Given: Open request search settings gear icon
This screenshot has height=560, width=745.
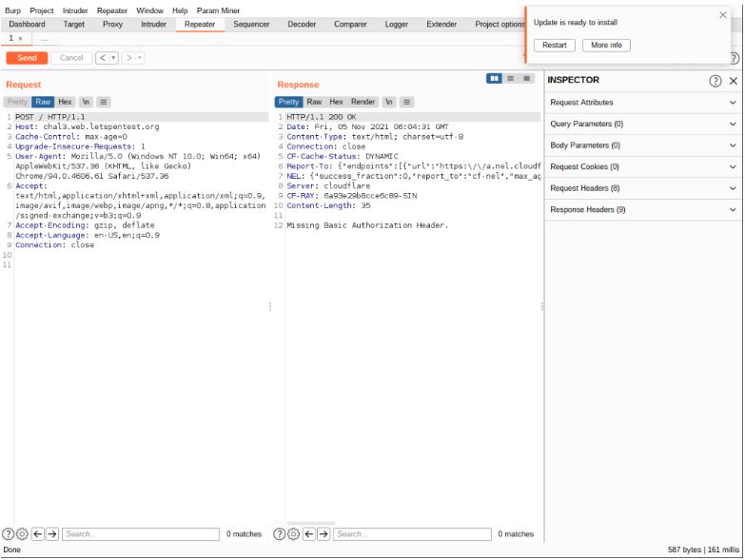Looking at the screenshot, I should [22, 534].
